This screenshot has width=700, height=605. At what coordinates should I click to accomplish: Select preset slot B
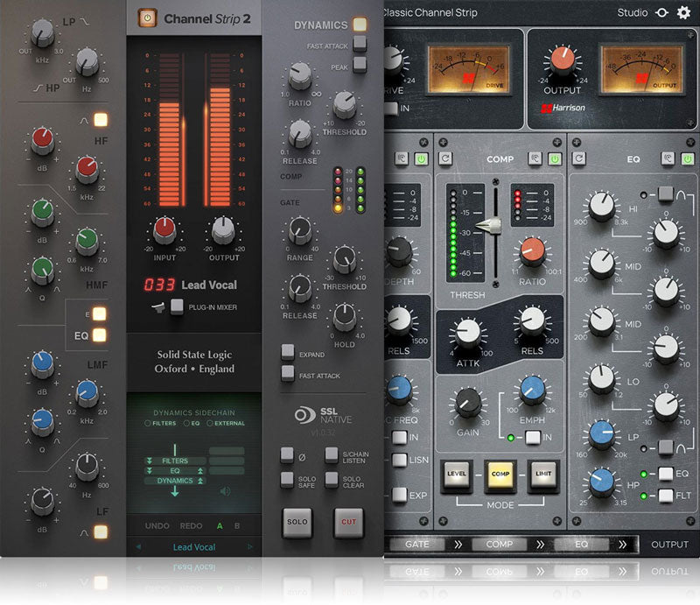237,526
